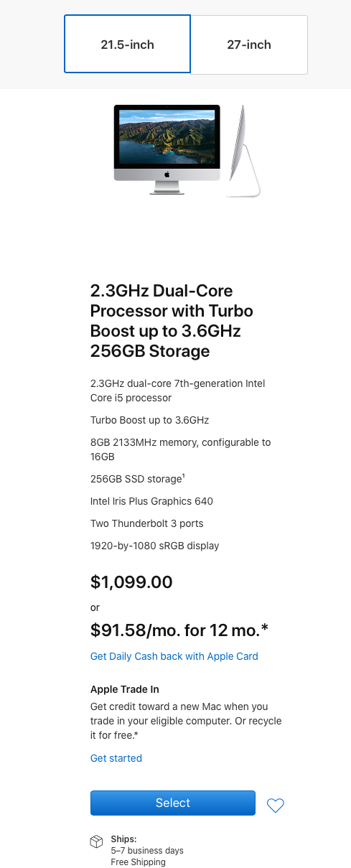This screenshot has width=351, height=868.
Task: Switch to the 27-inch tab
Action: coord(249,45)
